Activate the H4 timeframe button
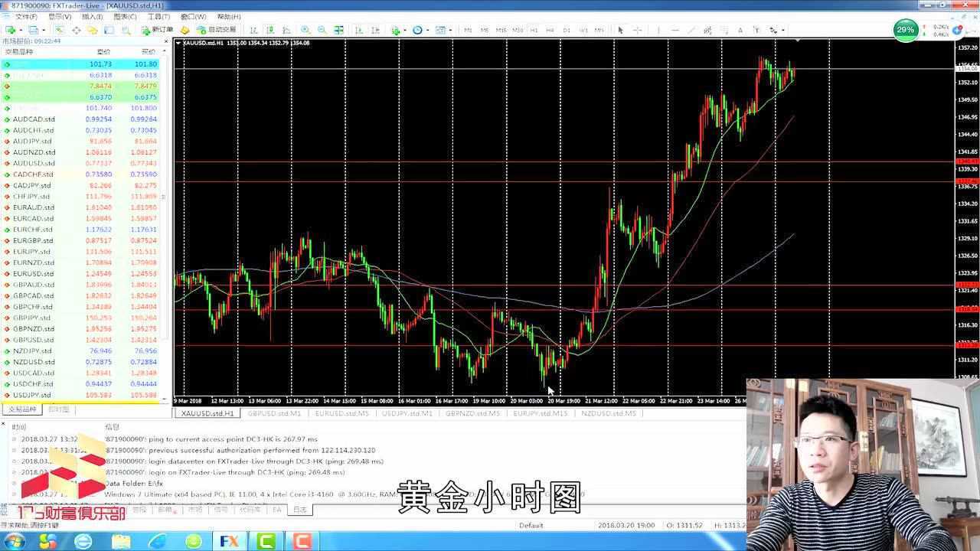This screenshot has width=980, height=551. click(548, 30)
